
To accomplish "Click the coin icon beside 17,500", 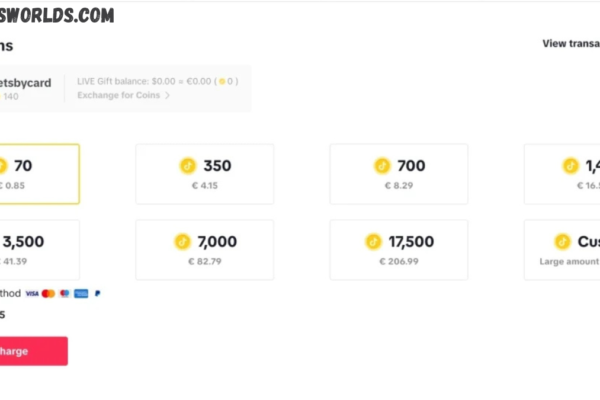I will coord(373,242).
